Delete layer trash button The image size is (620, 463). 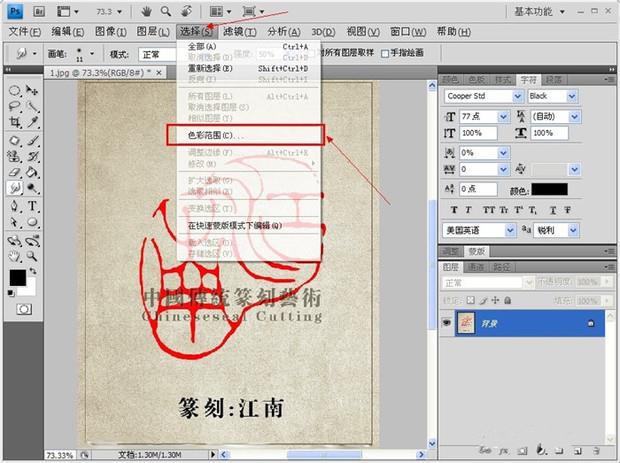pyautogui.click(x=595, y=450)
